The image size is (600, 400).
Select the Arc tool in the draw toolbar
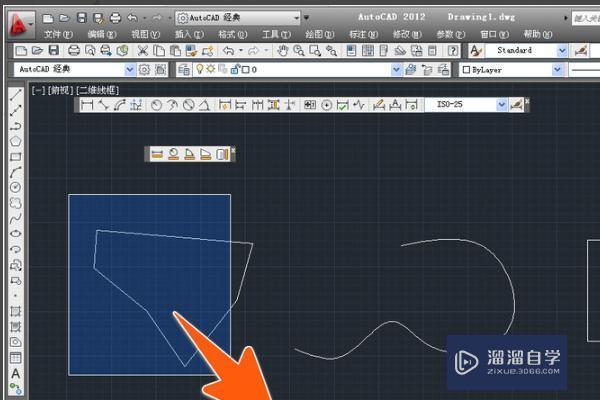click(15, 172)
